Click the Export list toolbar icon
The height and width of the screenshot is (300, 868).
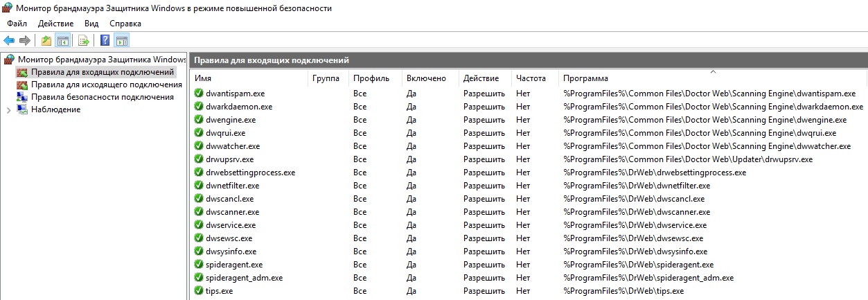pos(84,40)
